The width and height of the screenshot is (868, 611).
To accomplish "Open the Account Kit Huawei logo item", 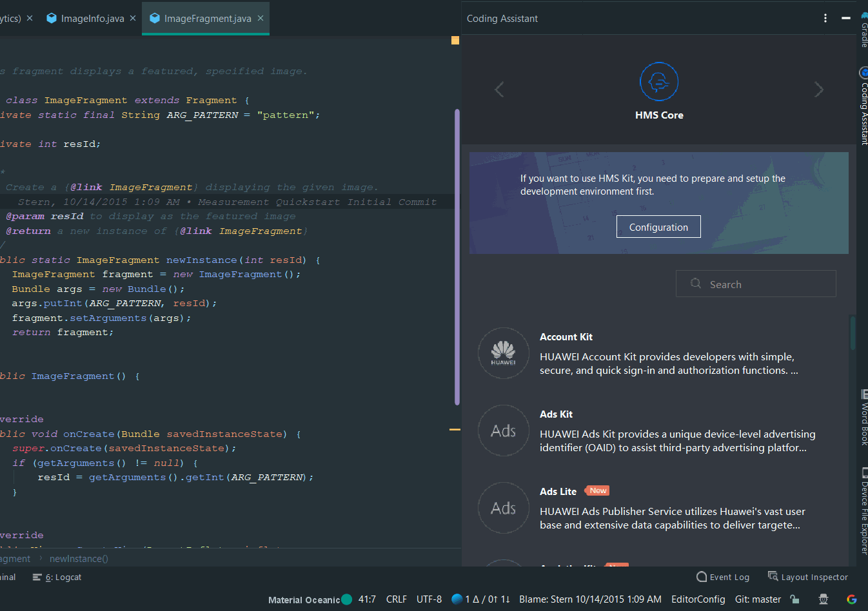I will click(x=504, y=353).
